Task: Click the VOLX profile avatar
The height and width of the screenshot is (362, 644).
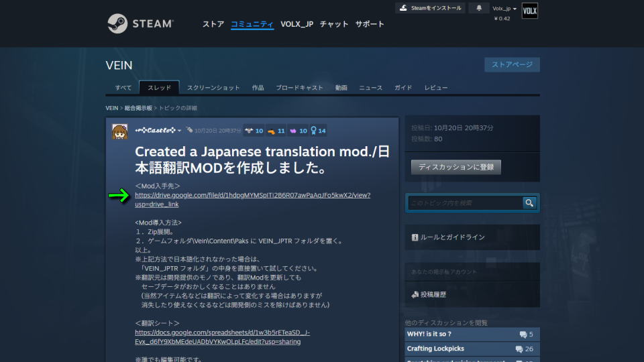Action: [530, 11]
